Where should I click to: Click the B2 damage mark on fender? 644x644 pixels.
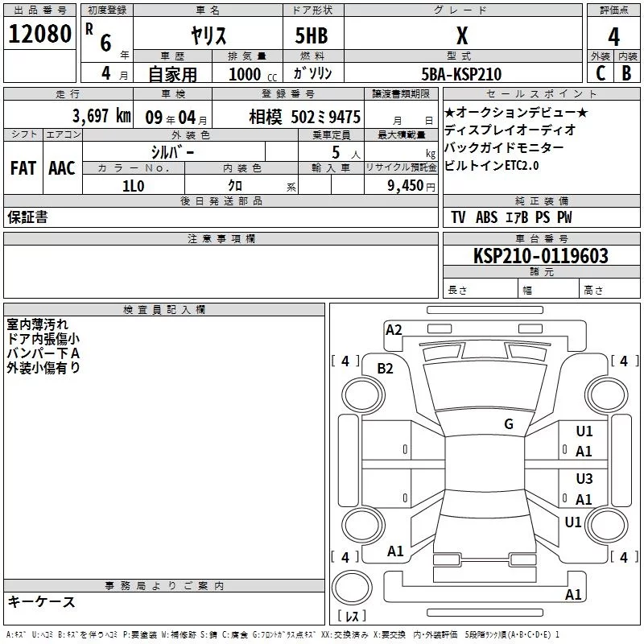[x=386, y=369]
